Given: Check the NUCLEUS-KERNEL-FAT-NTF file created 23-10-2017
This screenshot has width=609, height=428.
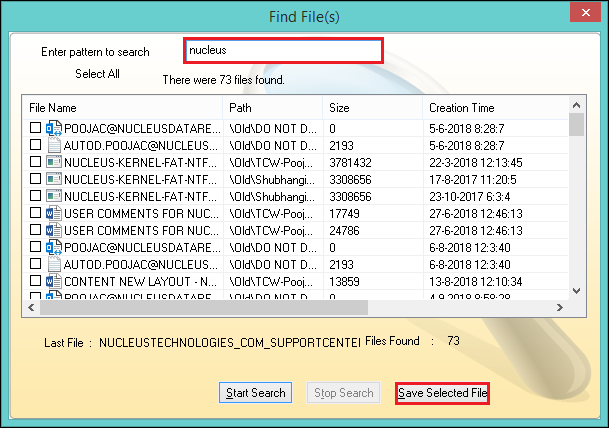Looking at the screenshot, I should [35, 196].
